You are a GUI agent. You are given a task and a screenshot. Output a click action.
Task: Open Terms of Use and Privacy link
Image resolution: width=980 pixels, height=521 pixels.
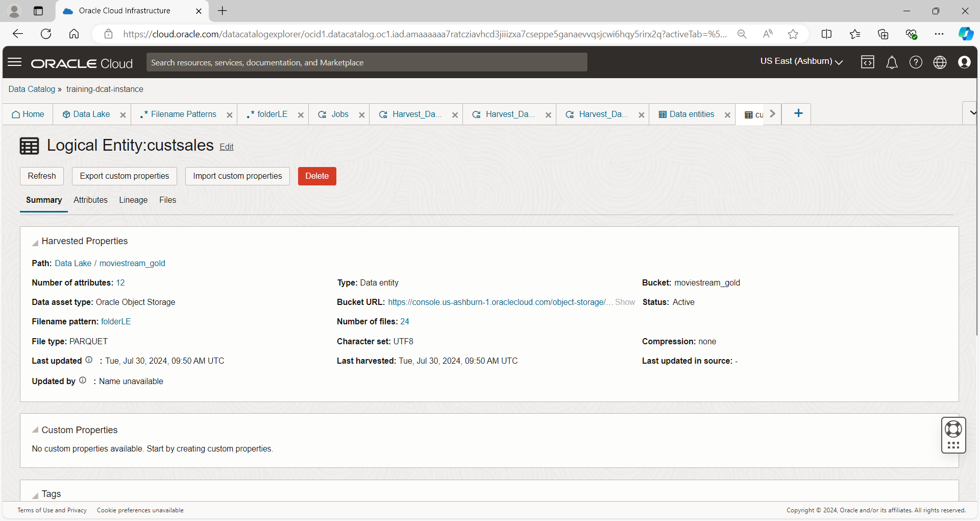point(52,510)
